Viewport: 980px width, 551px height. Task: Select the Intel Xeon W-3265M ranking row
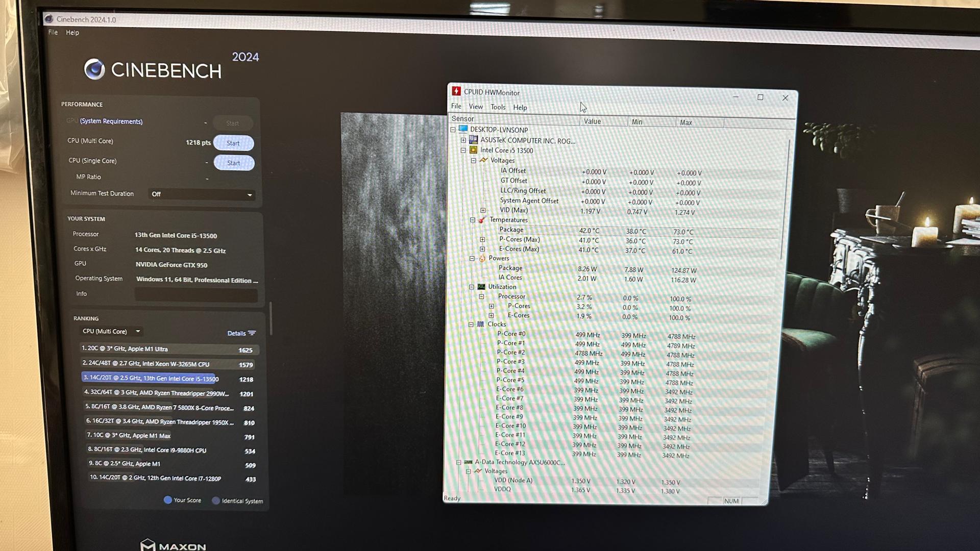click(x=169, y=364)
